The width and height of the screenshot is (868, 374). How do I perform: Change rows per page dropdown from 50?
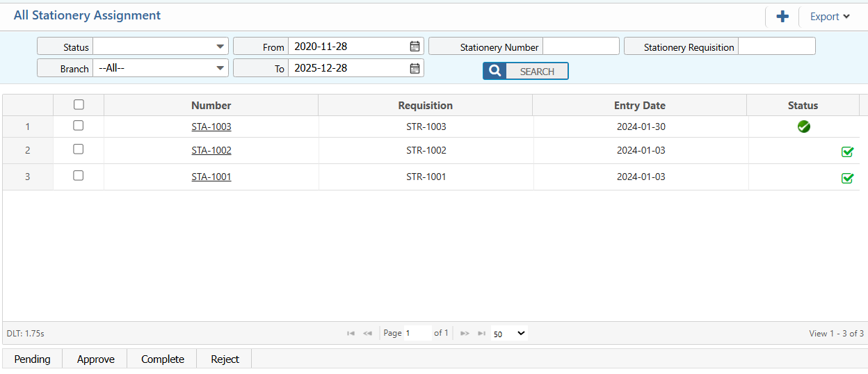tap(509, 334)
